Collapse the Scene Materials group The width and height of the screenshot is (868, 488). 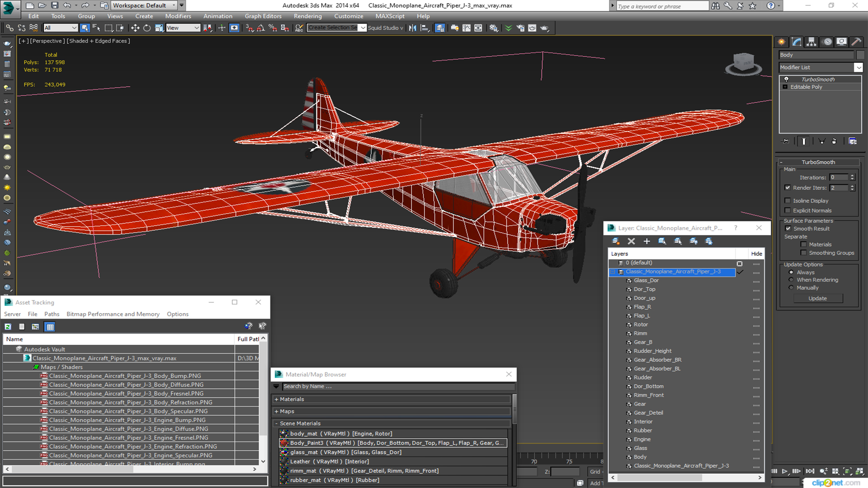(x=276, y=424)
